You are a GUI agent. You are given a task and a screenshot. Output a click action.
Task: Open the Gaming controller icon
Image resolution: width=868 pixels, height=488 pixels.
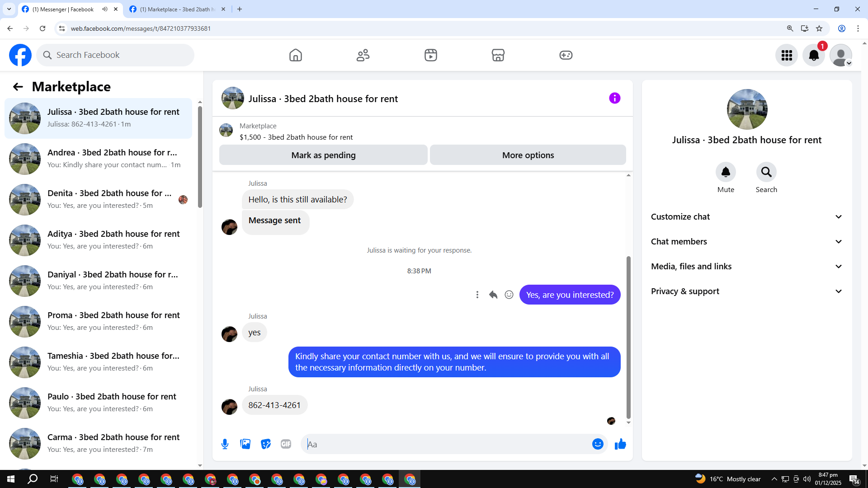[566, 55]
